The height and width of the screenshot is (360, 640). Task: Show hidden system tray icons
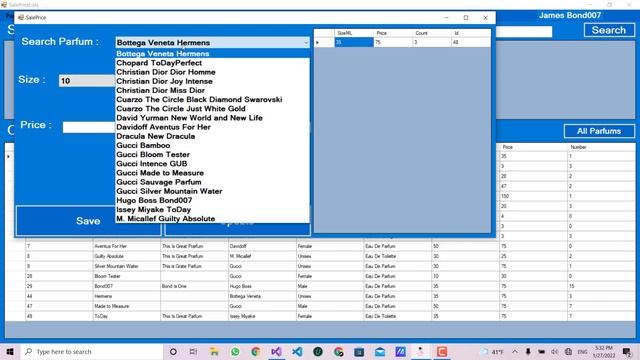(515, 351)
